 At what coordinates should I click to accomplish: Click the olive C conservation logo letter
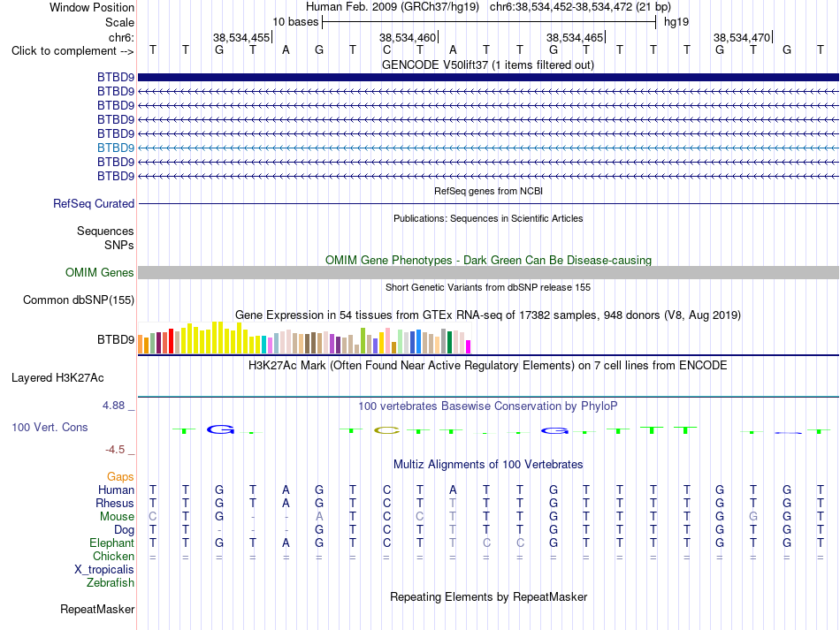coord(386,429)
